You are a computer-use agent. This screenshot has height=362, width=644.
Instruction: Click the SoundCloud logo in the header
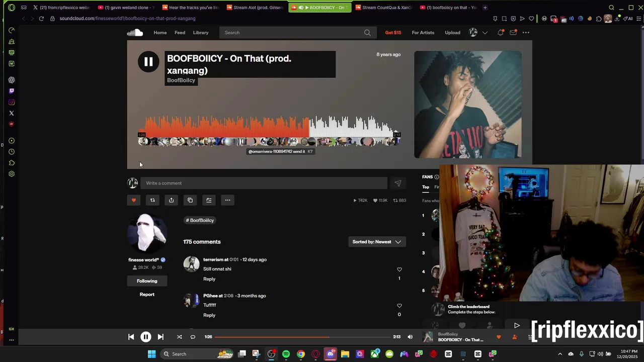pyautogui.click(x=135, y=33)
